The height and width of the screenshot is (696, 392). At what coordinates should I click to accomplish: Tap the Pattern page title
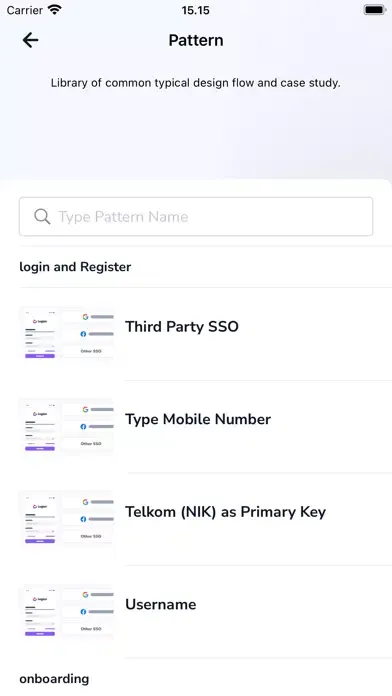click(196, 40)
